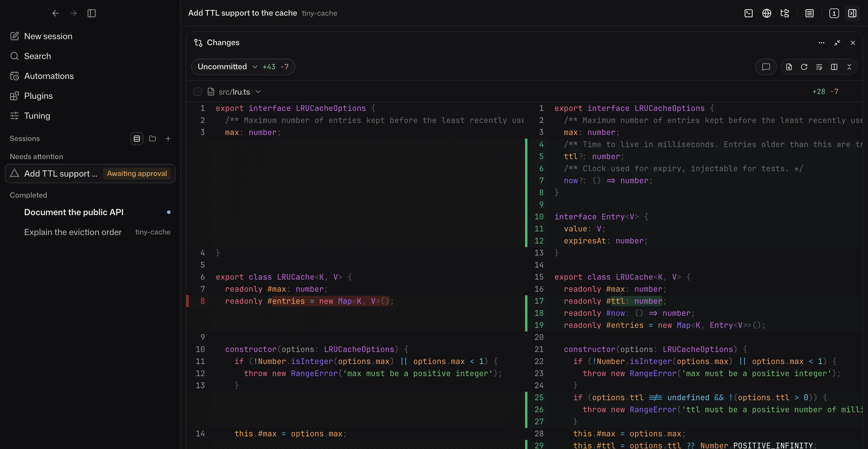Open the diff comment bubble button
Screen dimensions: 868x449
click(x=766, y=67)
